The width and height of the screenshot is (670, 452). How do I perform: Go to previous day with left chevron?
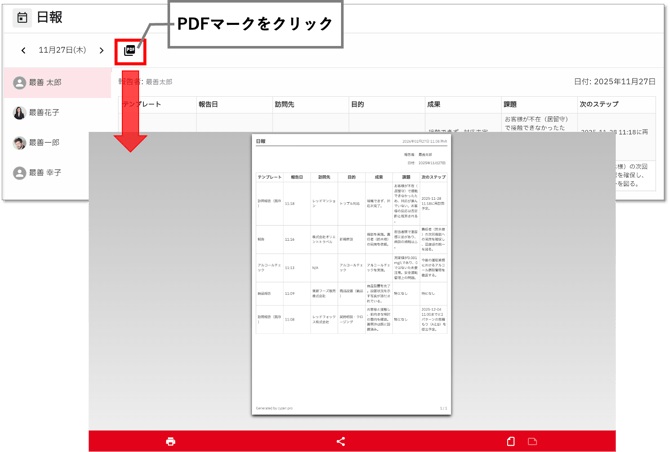(24, 50)
